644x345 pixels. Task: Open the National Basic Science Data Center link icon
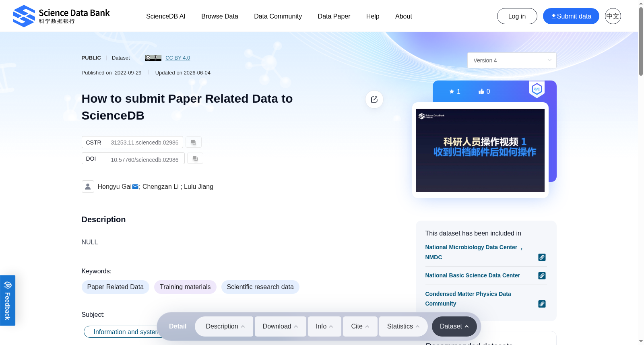[x=542, y=276]
